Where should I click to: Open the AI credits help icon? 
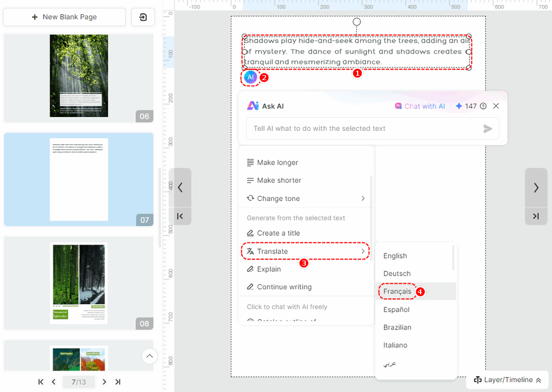484,106
